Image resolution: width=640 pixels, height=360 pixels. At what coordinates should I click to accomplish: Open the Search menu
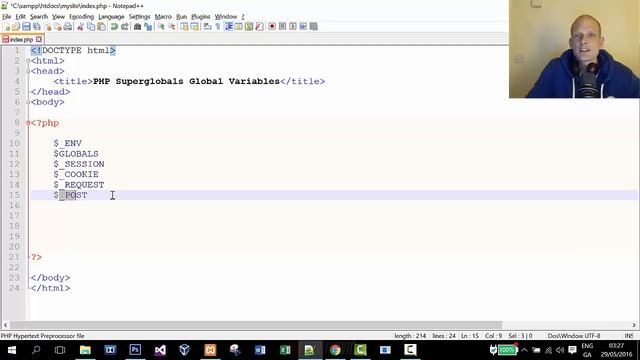tap(39, 17)
